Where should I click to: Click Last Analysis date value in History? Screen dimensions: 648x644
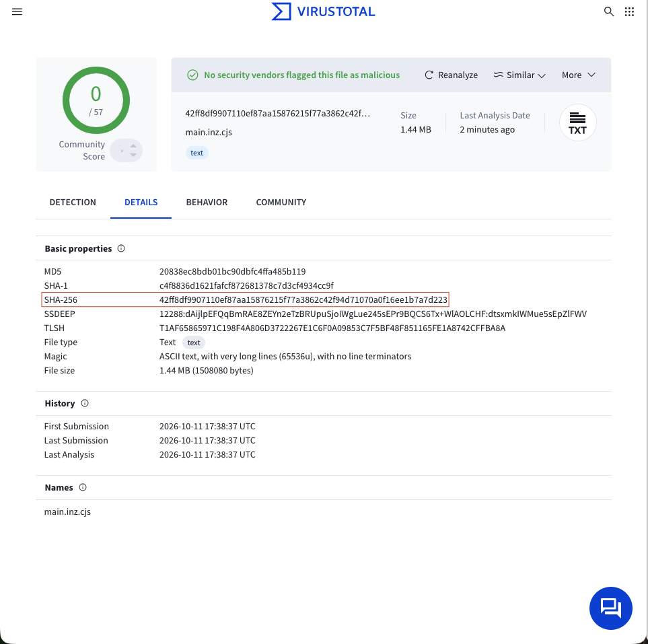pos(207,454)
